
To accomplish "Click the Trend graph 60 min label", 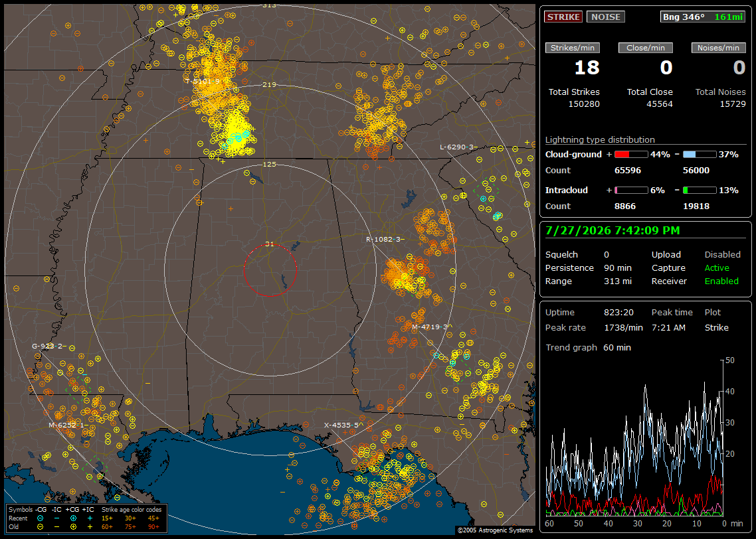I will click(588, 348).
